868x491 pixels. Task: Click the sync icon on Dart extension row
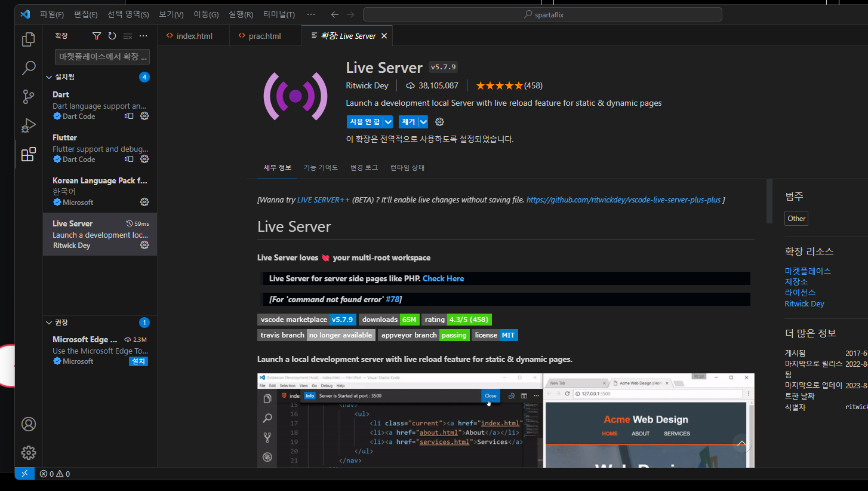point(129,116)
